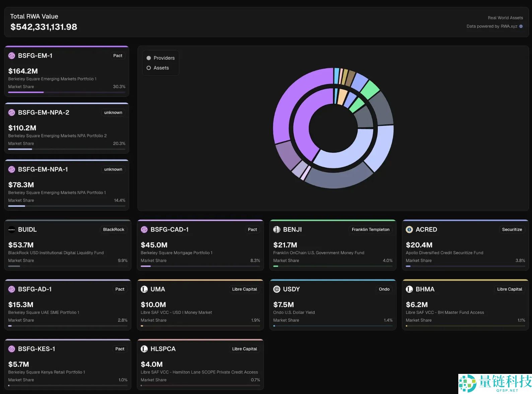Click the Franklin Templeton provider tag
Screen dimensions: 532x394
pyautogui.click(x=370, y=230)
